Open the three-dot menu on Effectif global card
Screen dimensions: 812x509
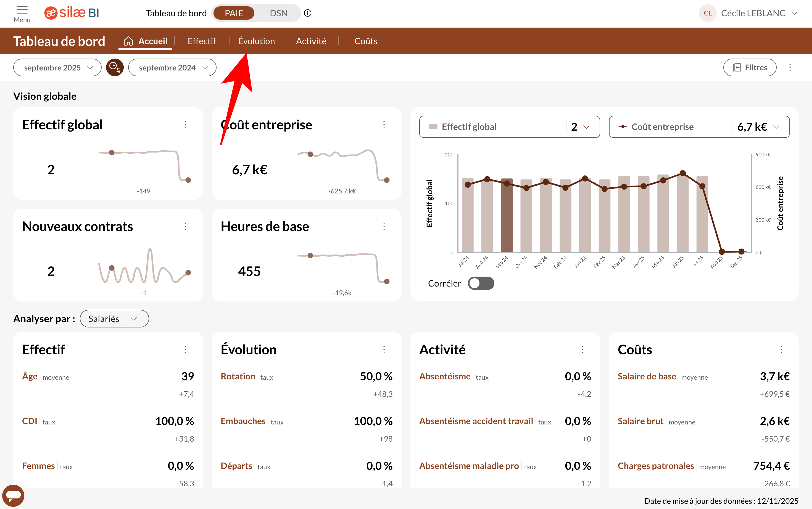coord(185,125)
